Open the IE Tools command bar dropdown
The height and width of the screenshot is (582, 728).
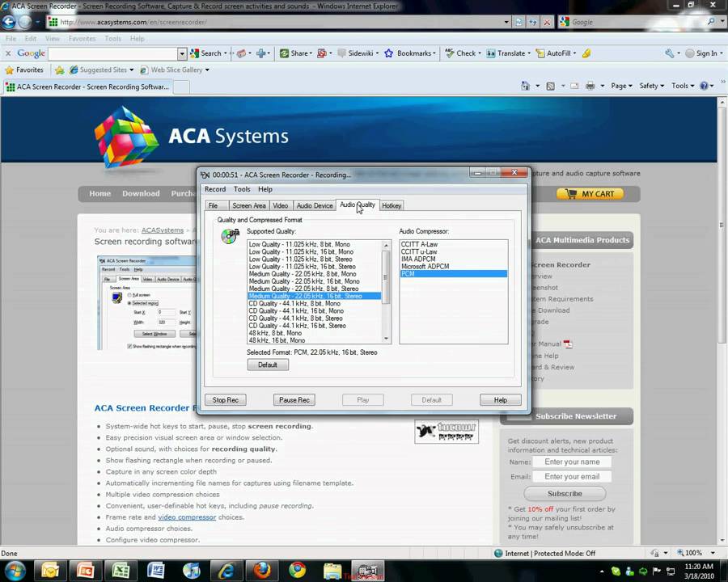click(x=683, y=86)
